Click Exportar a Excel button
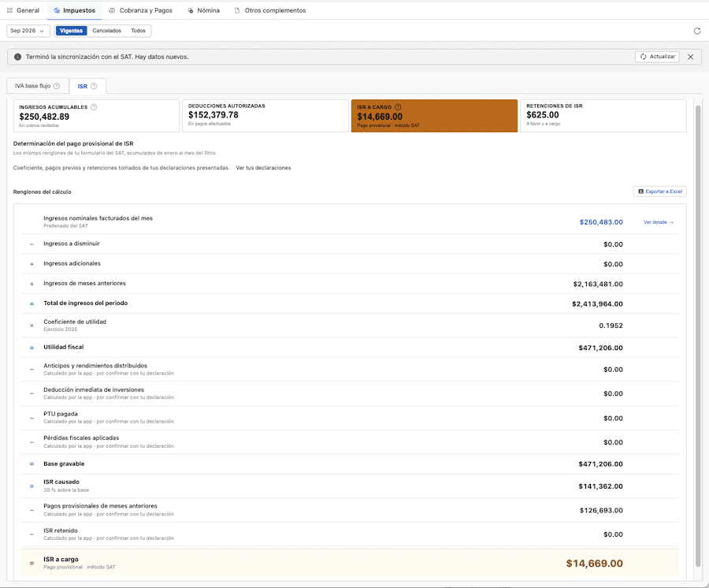Viewport: 709px width, 588px height. [x=659, y=192]
